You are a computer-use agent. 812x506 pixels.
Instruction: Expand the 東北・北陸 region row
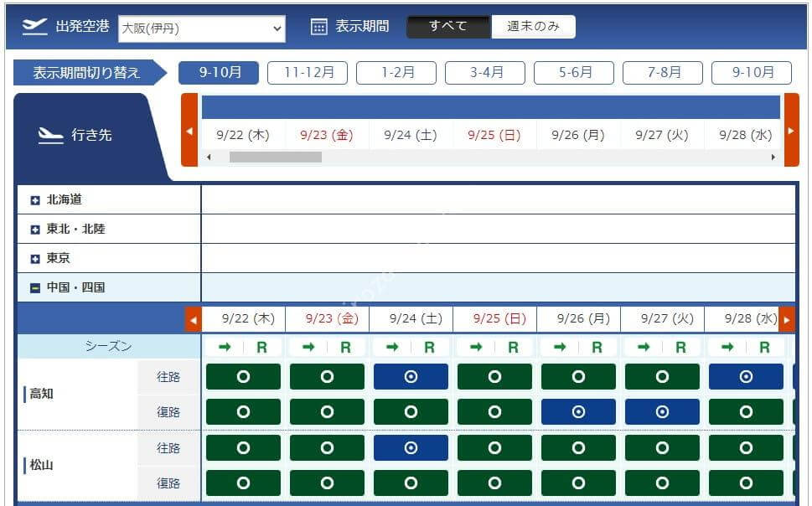35,230
